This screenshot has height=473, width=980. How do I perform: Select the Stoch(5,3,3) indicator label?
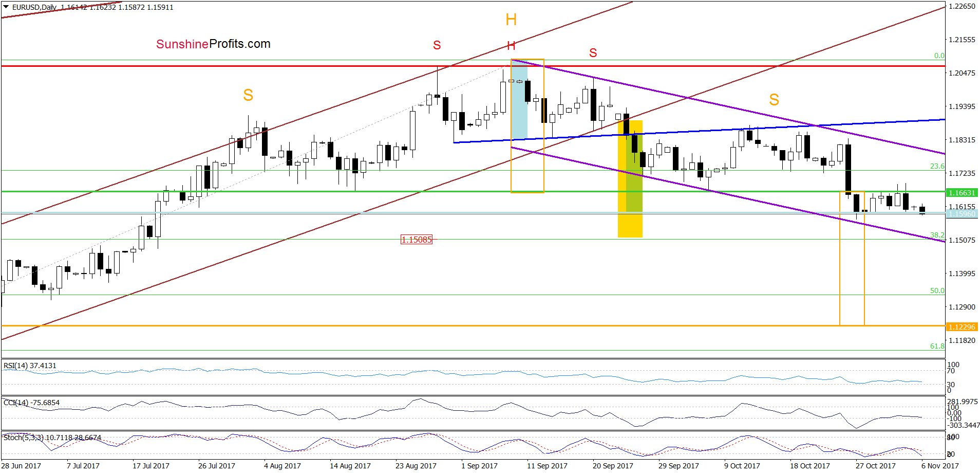[x=52, y=438]
